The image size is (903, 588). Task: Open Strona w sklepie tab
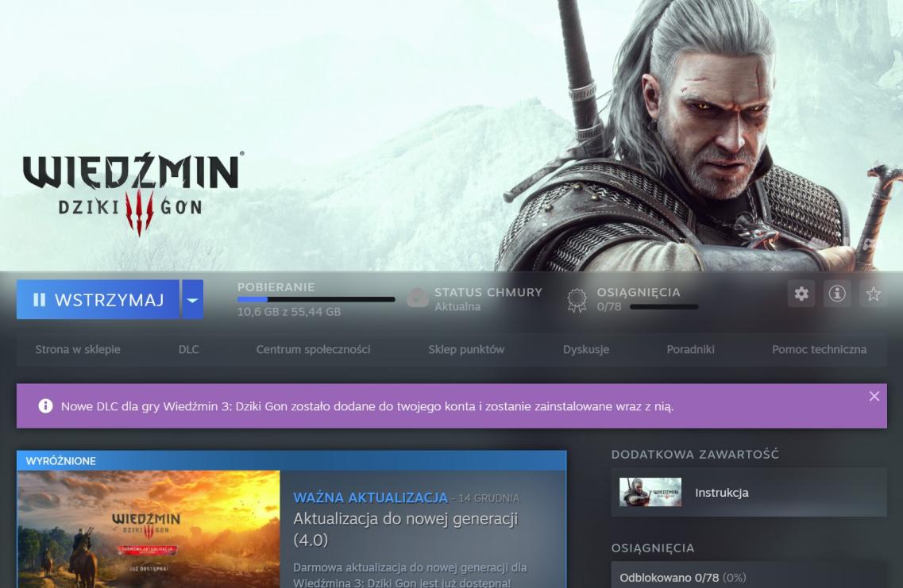point(78,349)
